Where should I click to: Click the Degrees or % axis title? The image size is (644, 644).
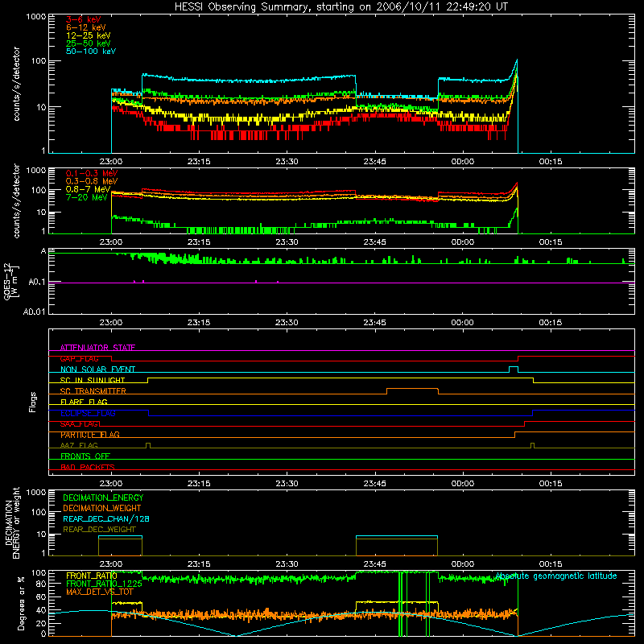[x=21, y=603]
